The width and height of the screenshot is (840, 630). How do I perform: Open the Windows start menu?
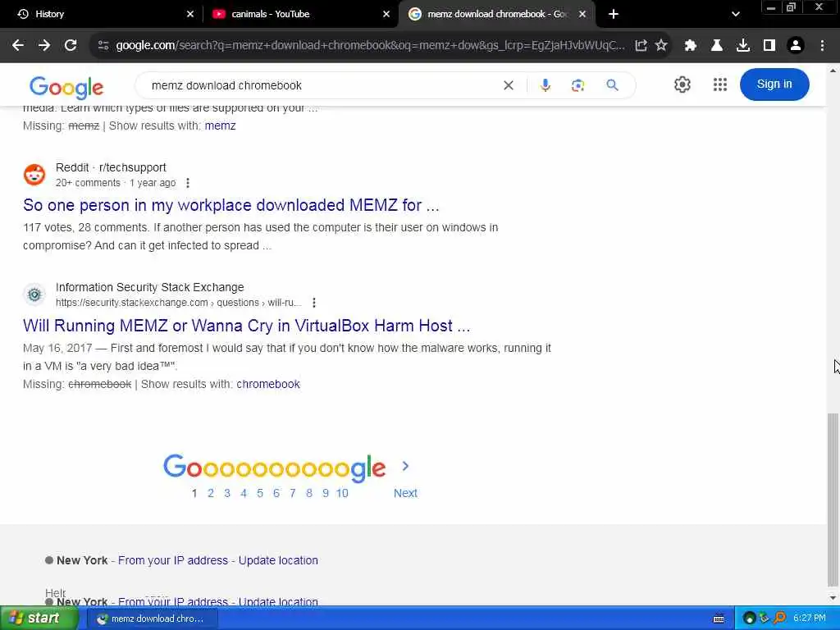(x=38, y=619)
